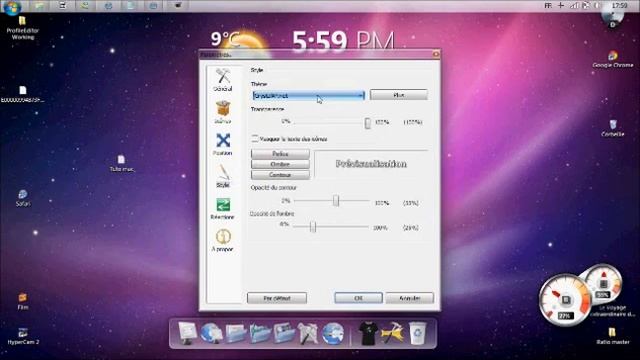This screenshot has width=640, height=360.
Task: Open the hammer and wrench dock icon
Action: point(392,333)
